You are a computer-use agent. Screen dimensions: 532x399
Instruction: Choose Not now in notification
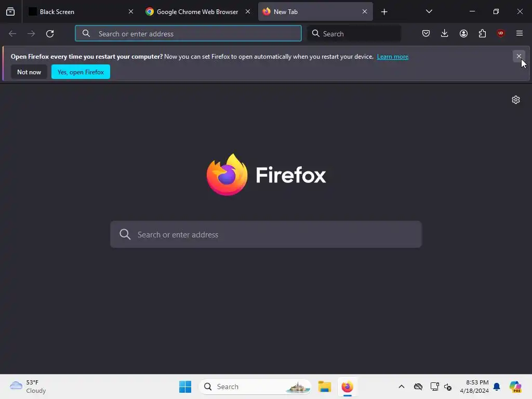point(29,72)
